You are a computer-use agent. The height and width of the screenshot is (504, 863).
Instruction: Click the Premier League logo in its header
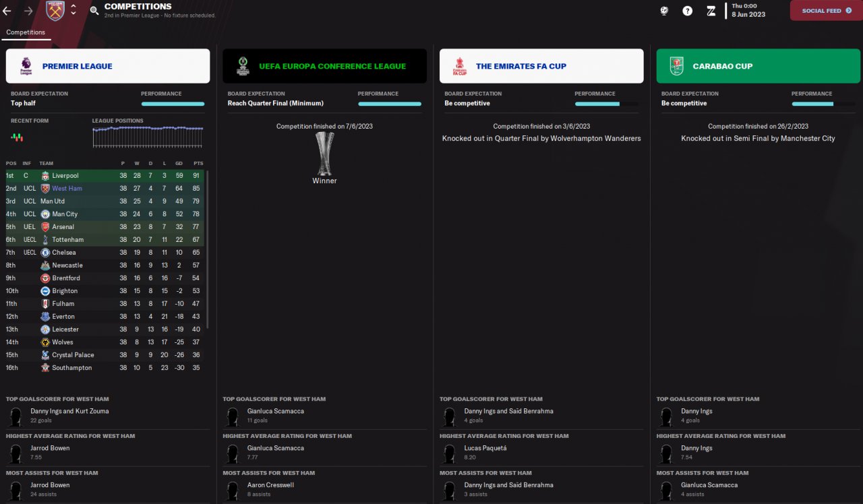coord(26,66)
